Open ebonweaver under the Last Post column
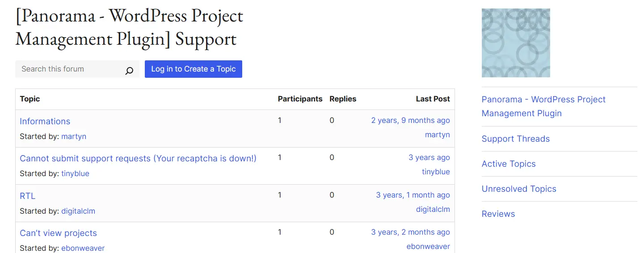 pos(428,246)
